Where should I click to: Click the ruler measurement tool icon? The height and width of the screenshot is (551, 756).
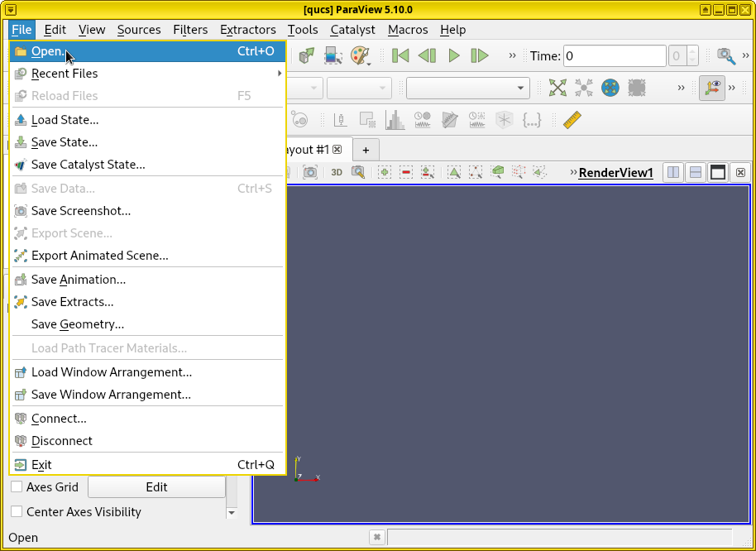click(x=572, y=120)
